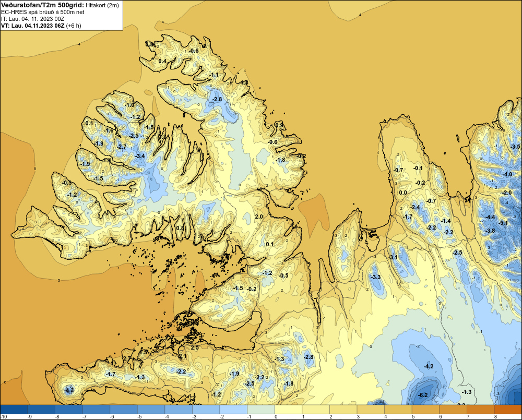Click the 'IT: Lau. 04. 11. 2023 00Z' line
Viewport: 522px width, 420px height.
coord(32,19)
